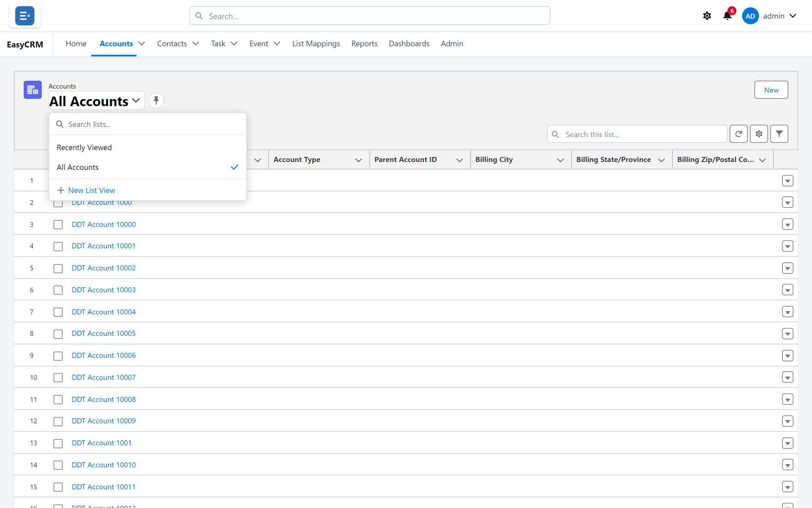Check the box for DDT Account 10000

pyautogui.click(x=58, y=224)
